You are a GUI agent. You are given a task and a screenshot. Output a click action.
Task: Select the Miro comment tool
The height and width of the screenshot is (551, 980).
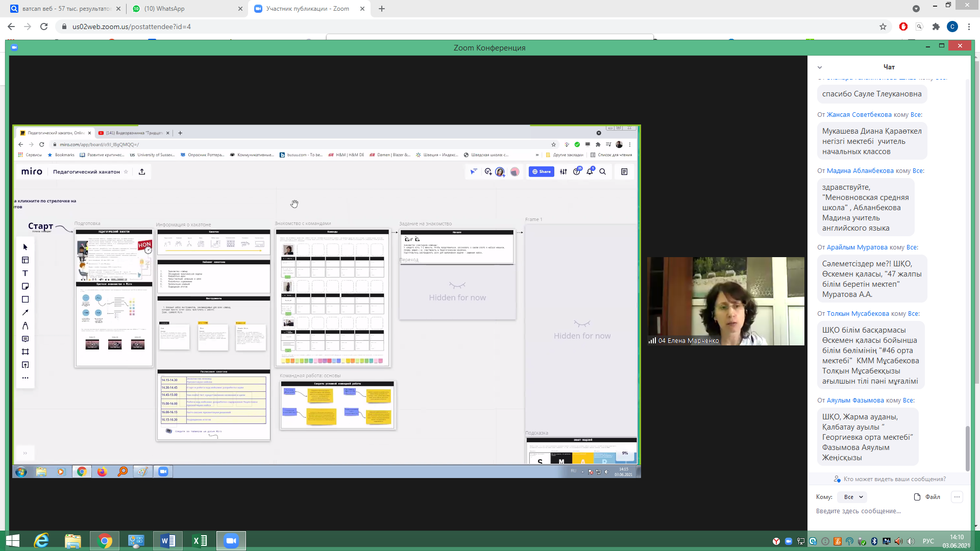25,339
